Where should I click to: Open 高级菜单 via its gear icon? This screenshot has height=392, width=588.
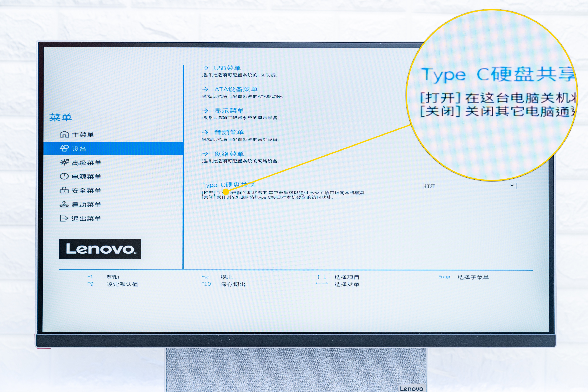65,163
